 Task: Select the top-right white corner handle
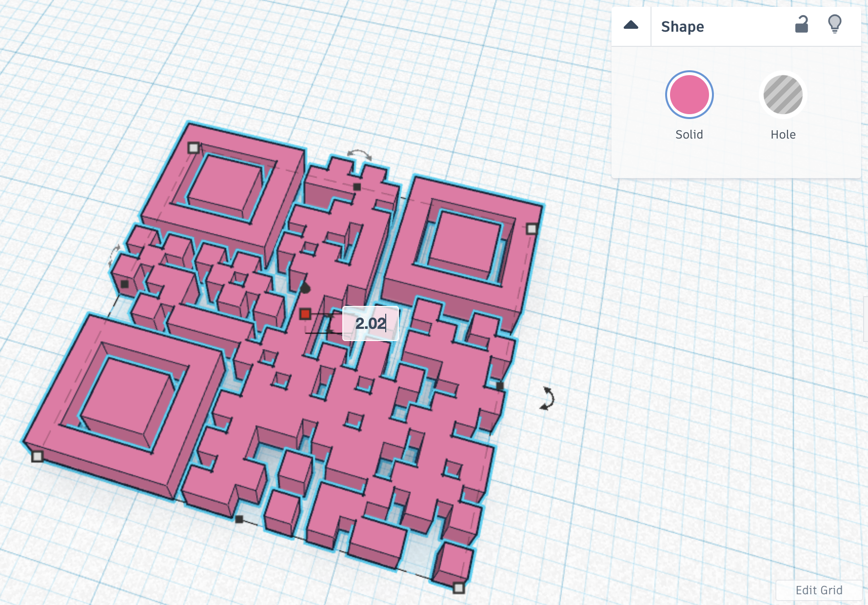532,228
